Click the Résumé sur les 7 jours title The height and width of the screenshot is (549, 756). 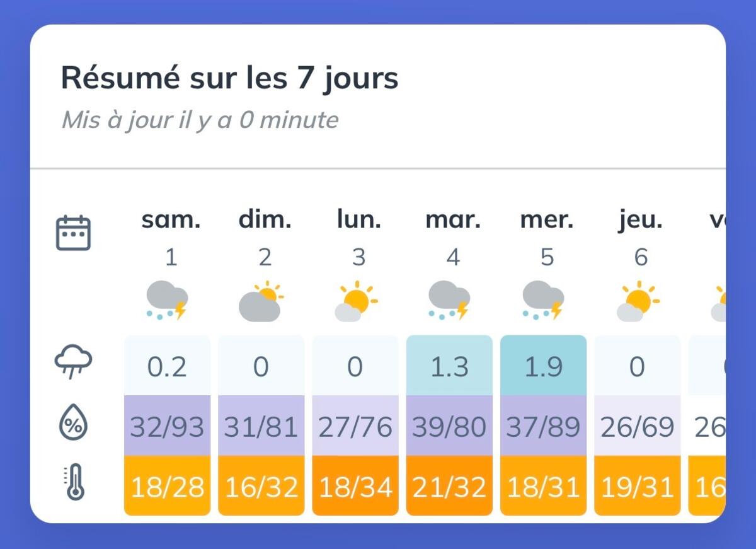point(229,79)
